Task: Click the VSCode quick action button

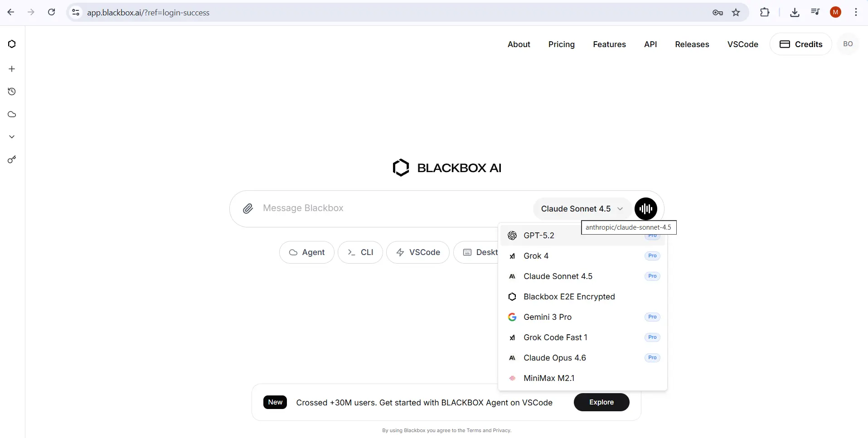Action: pyautogui.click(x=418, y=252)
